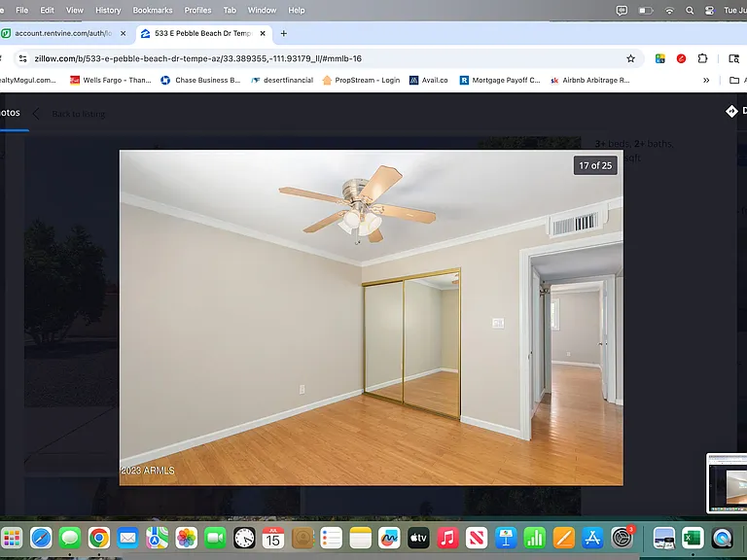Open the screenshot preview thumbnail
Image resolution: width=747 pixels, height=560 pixels.
[x=727, y=483]
